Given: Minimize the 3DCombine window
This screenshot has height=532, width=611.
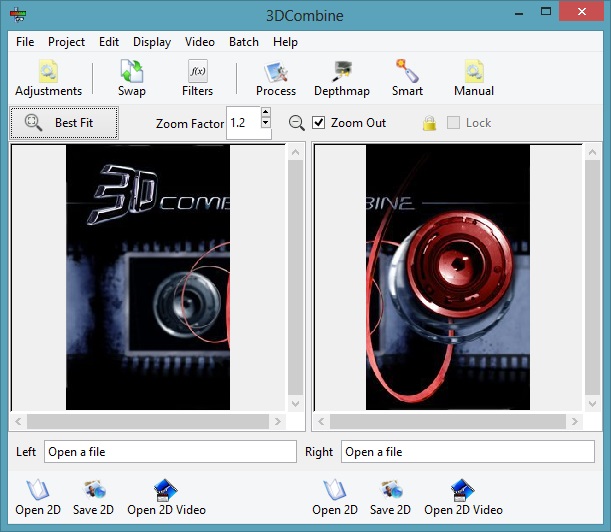Looking at the screenshot, I should (x=519, y=12).
